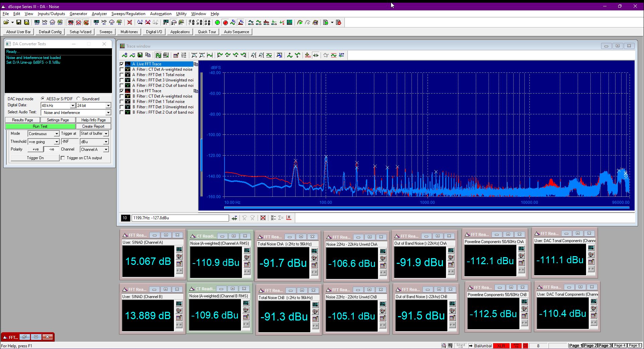
Task: Click the red stop circle toolbar icon
Action: tap(225, 22)
